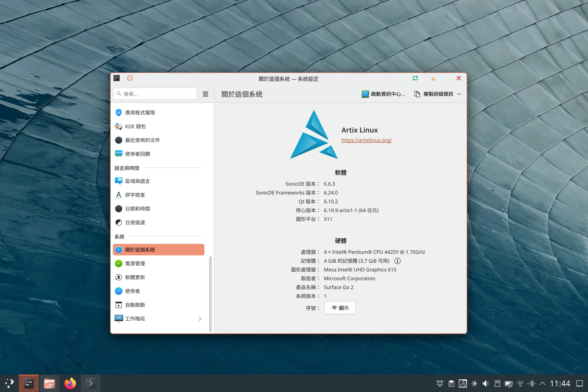Open the artixlinux.org link

366,140
